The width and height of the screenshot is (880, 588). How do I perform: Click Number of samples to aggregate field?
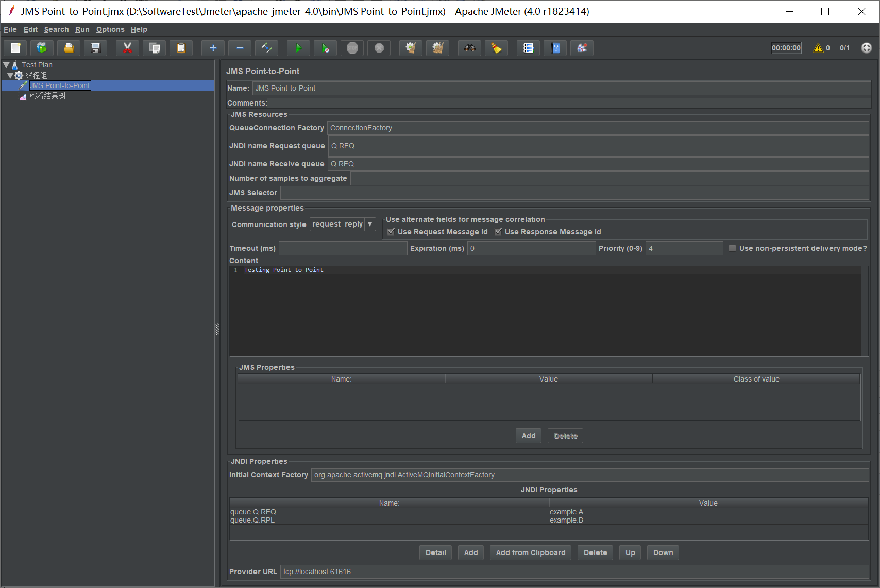pos(610,178)
